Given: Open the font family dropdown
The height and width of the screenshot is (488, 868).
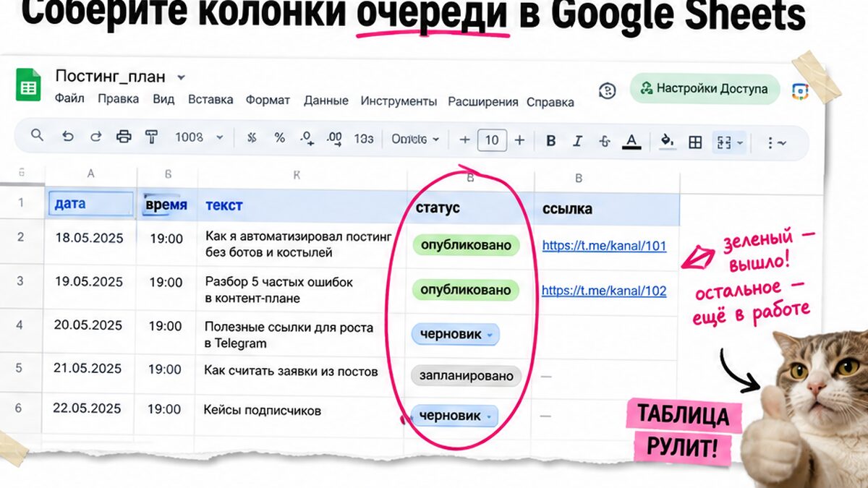Looking at the screenshot, I should [416, 139].
